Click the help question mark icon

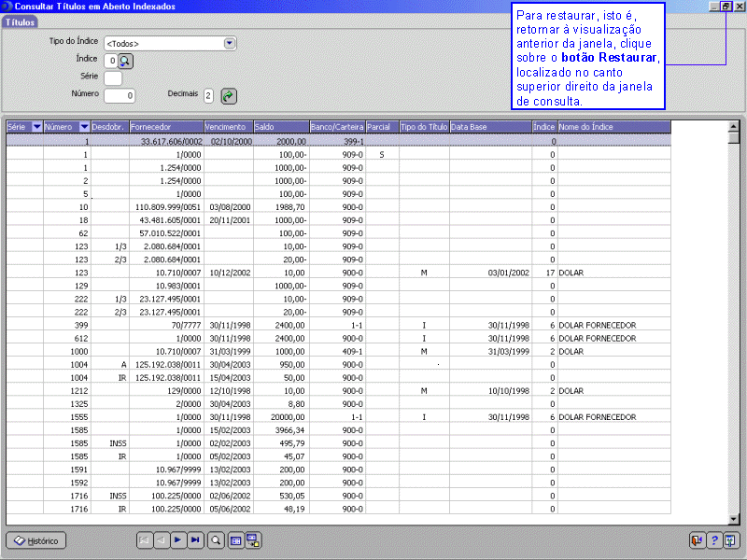tap(714, 539)
